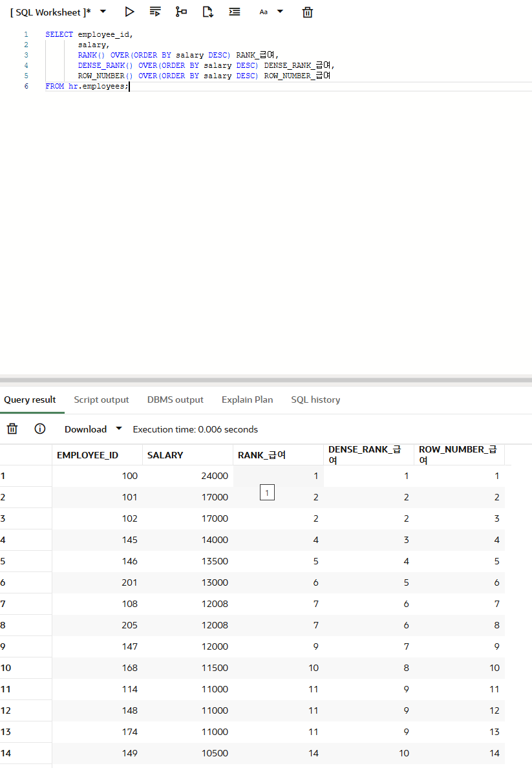532x768 pixels.
Task: Open the DBMS output tab
Action: pos(175,400)
